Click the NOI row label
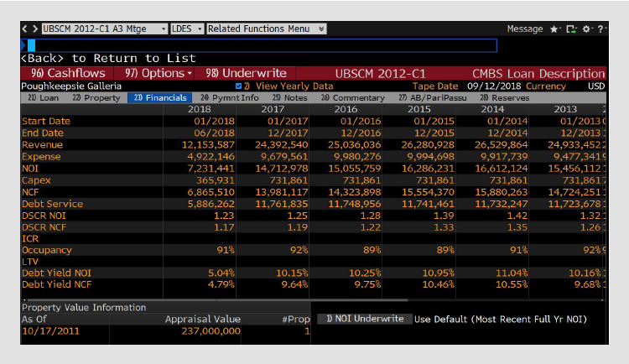This screenshot has width=629, height=364. click(30, 169)
